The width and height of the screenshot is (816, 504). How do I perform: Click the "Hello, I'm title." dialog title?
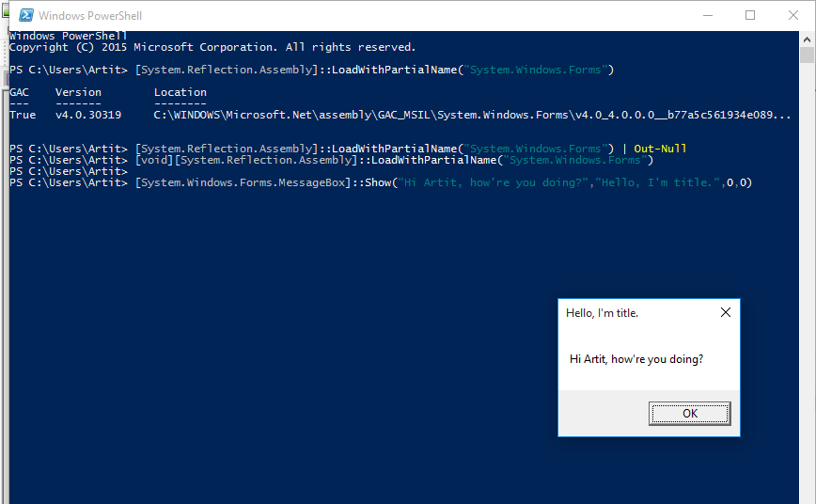(602, 313)
